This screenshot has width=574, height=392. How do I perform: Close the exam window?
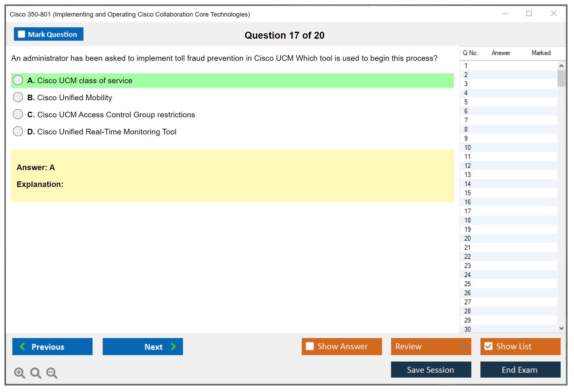pos(553,14)
